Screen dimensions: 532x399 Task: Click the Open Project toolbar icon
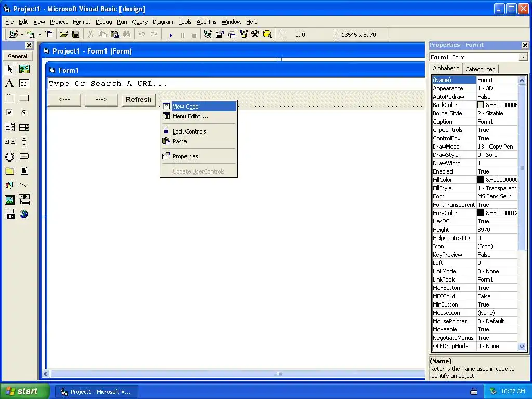(63, 35)
